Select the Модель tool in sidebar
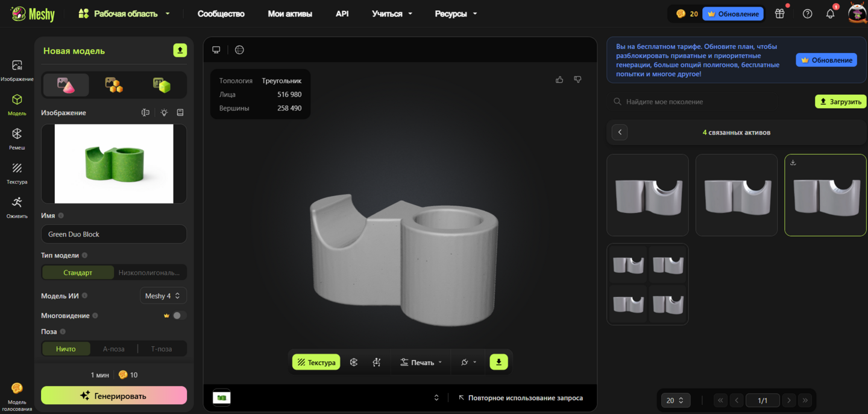The width and height of the screenshot is (868, 414). (x=17, y=104)
